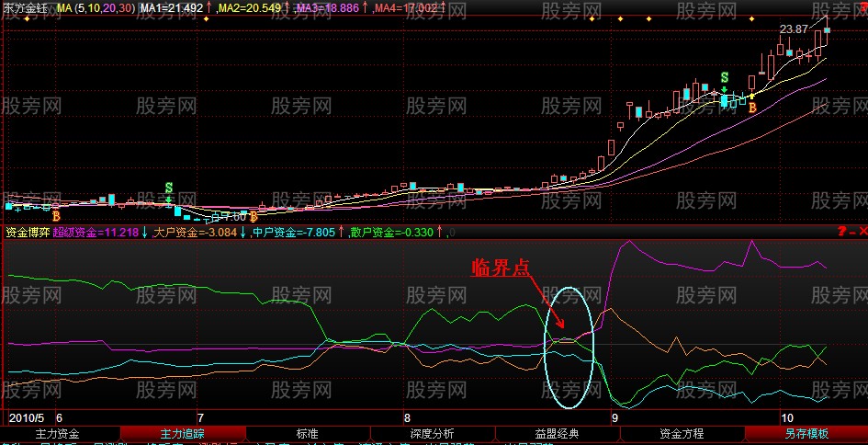The height and width of the screenshot is (445, 868).
Task: Click the orange B buy marker before October rally
Action: click(752, 108)
